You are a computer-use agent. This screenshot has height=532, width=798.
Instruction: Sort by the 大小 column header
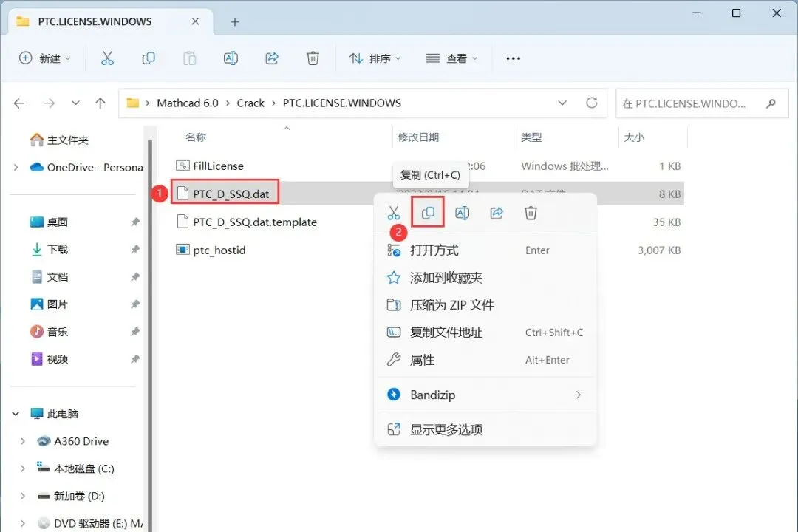634,137
